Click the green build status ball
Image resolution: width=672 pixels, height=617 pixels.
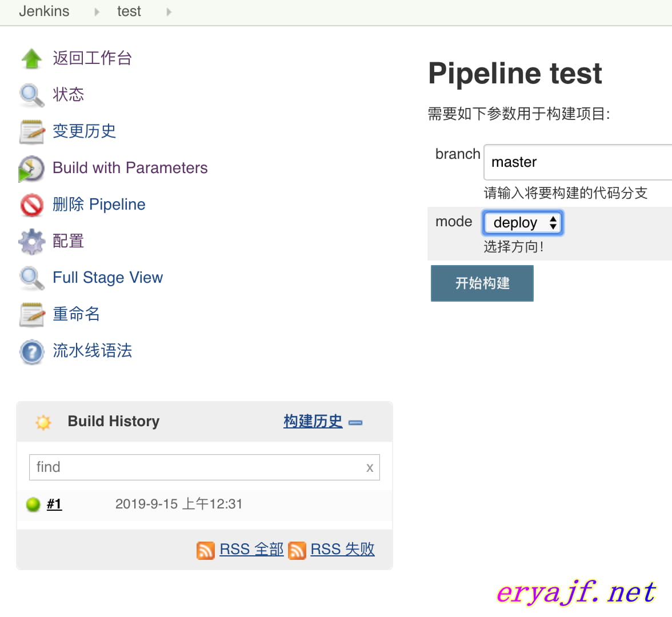pos(33,504)
